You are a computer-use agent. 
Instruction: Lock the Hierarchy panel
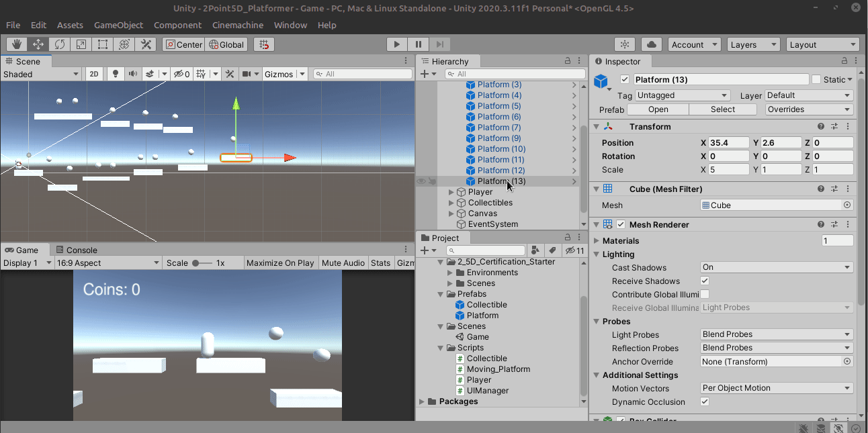[x=568, y=61]
